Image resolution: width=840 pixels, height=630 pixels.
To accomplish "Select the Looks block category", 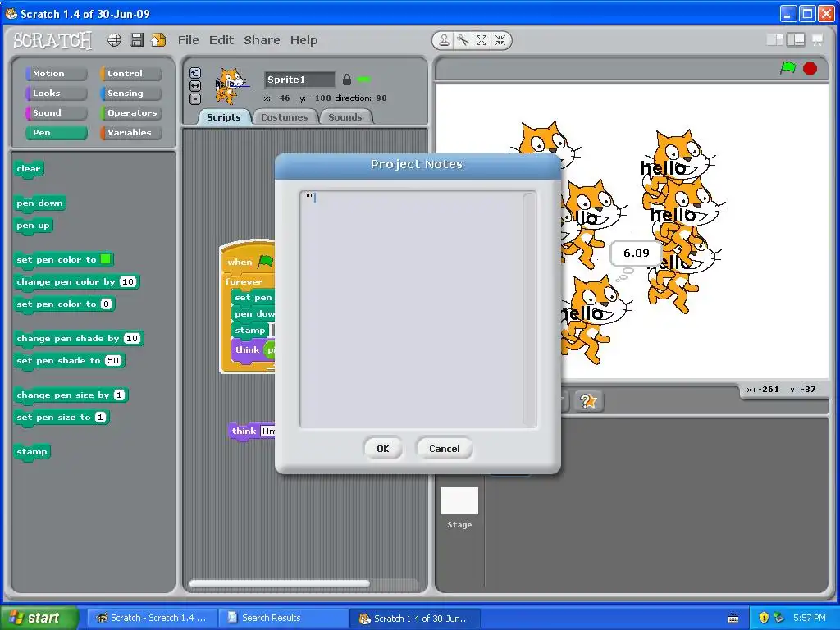I will [x=56, y=94].
